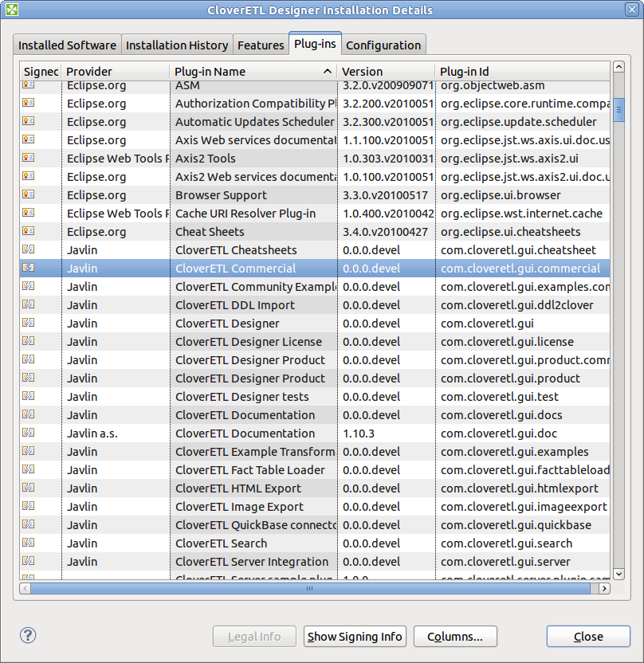Switch to the Installation History tab
The image size is (644, 663).
point(177,45)
